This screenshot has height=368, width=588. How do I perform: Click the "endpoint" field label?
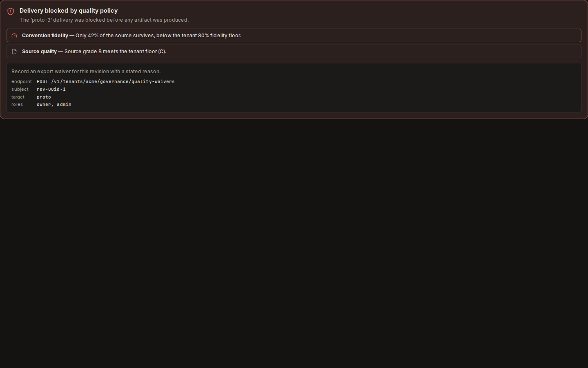[22, 81]
